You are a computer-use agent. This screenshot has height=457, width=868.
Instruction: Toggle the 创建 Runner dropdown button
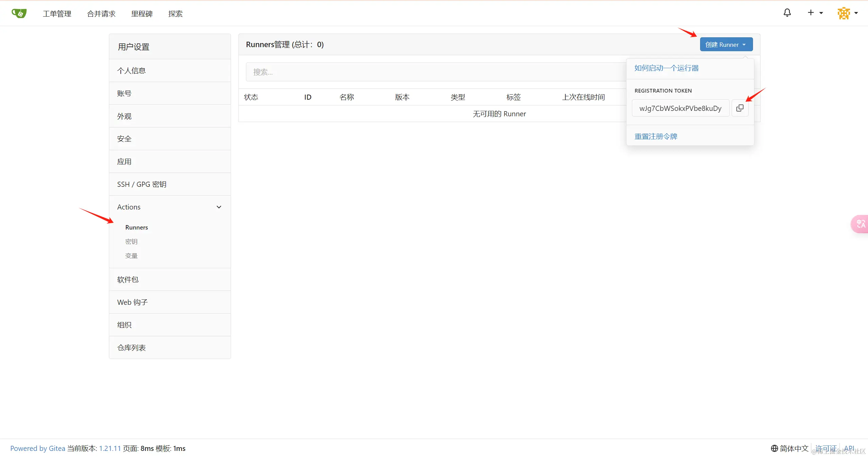click(x=726, y=44)
